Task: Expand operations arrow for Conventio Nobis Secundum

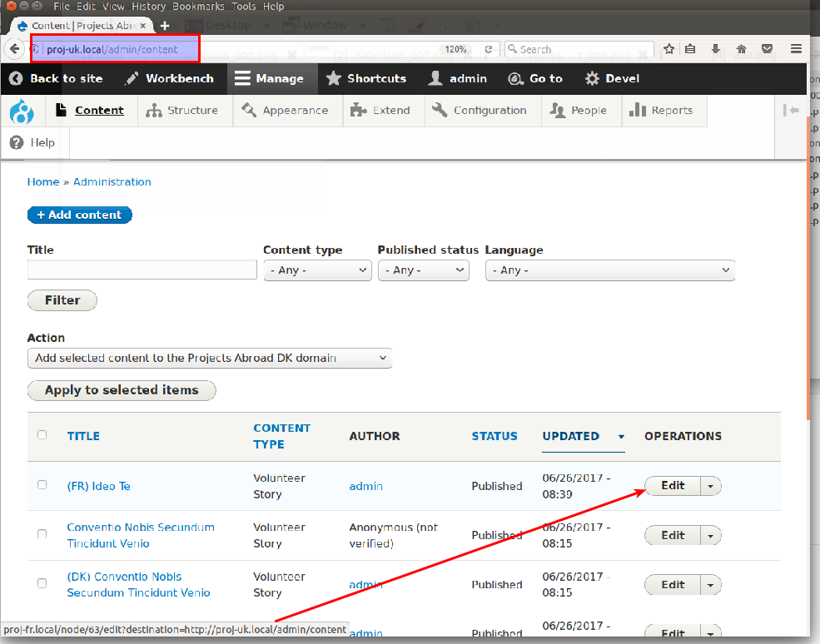Action: (711, 536)
